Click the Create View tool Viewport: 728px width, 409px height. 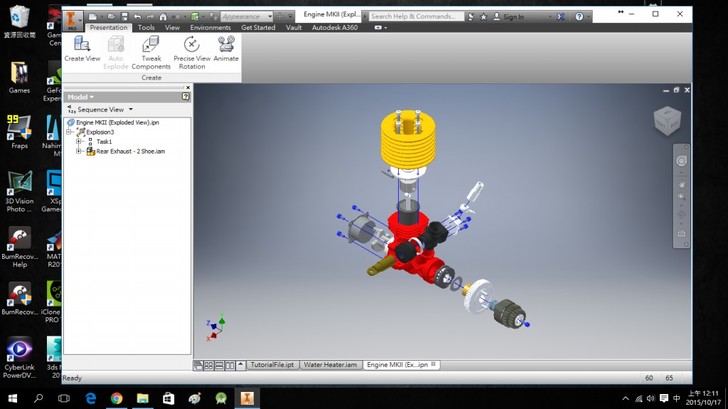(x=82, y=49)
